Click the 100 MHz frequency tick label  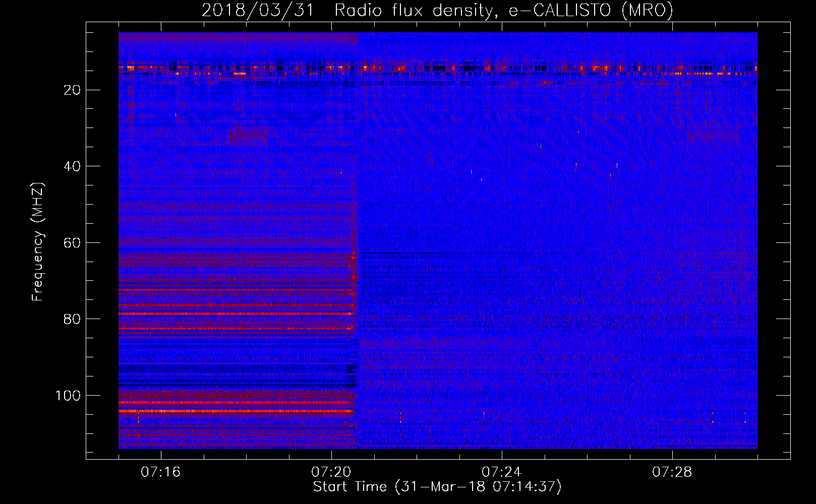coord(68,396)
